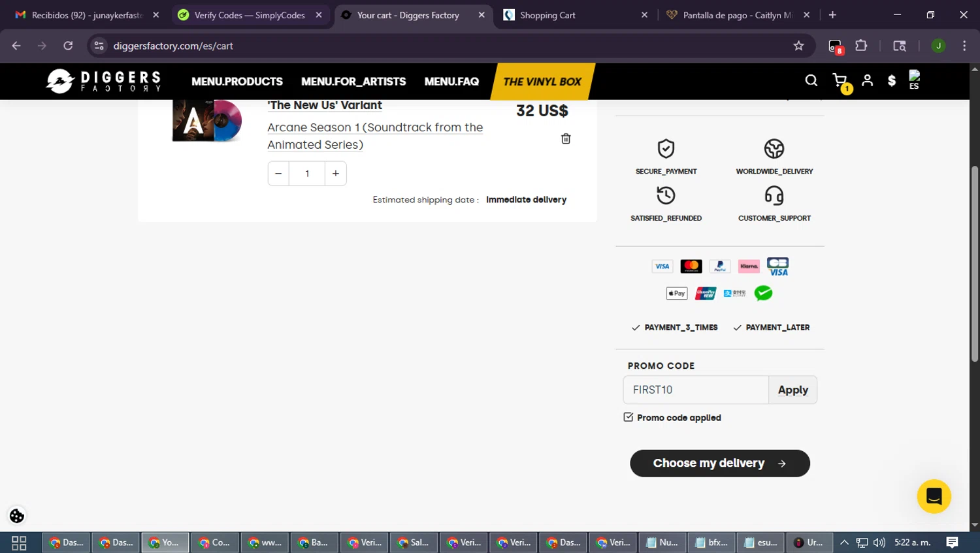Click the PayPal payment logo
Image resolution: width=980 pixels, height=553 pixels.
click(x=720, y=266)
